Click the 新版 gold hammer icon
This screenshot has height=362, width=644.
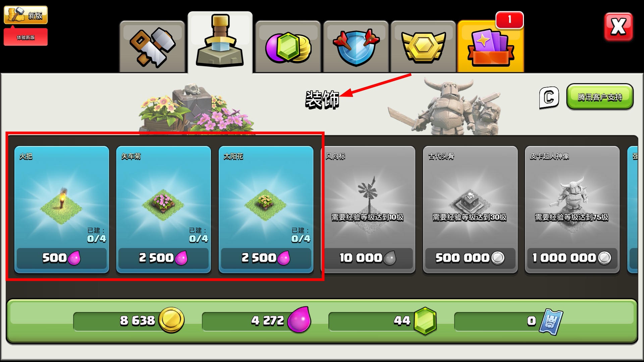click(x=26, y=15)
